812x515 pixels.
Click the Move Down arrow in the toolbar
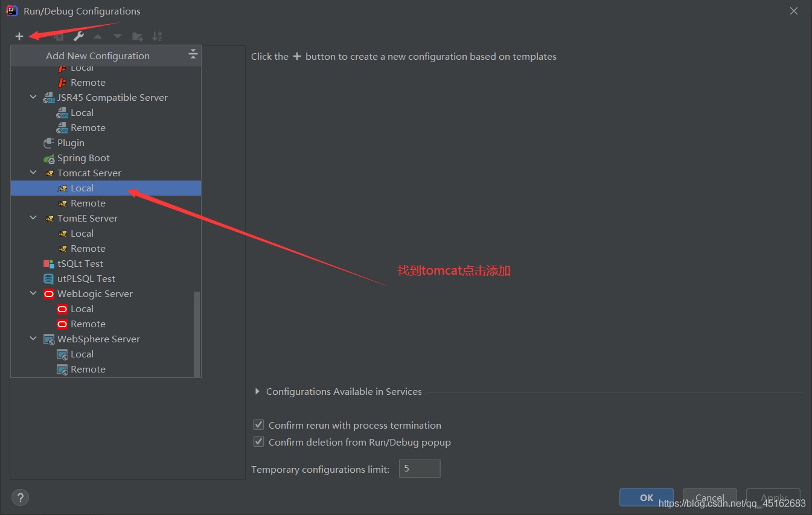point(118,36)
